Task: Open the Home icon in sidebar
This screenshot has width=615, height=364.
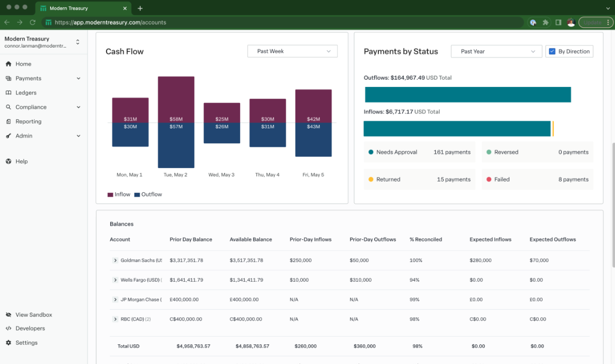Action: coord(8,64)
